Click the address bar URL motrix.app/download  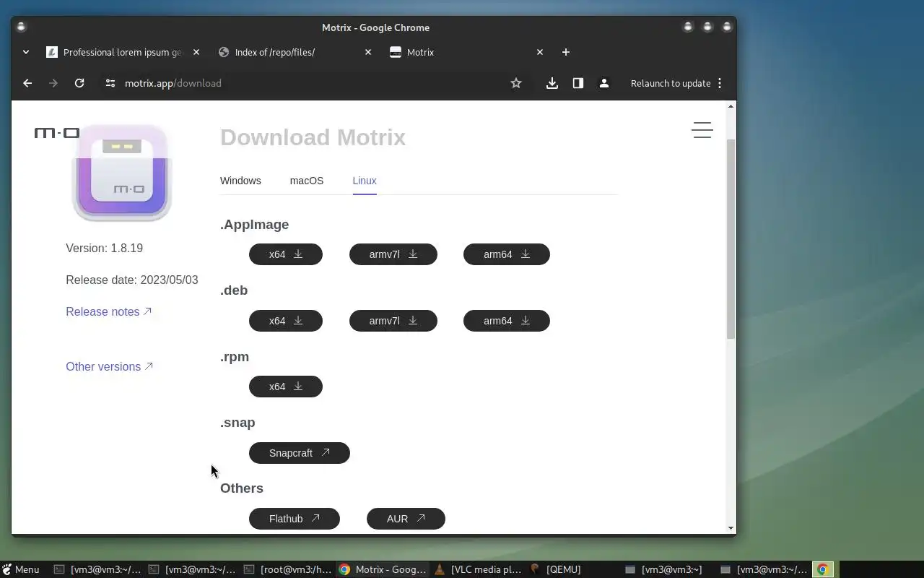[x=173, y=83]
